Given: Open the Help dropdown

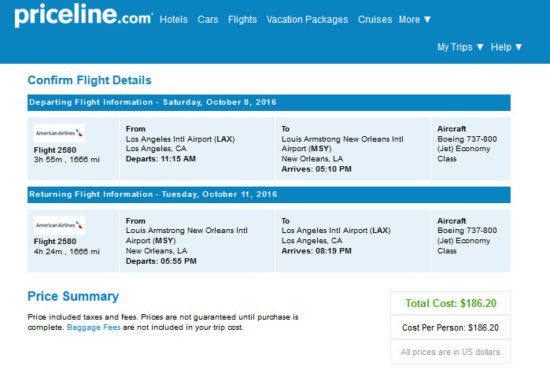Looking at the screenshot, I should click(507, 47).
